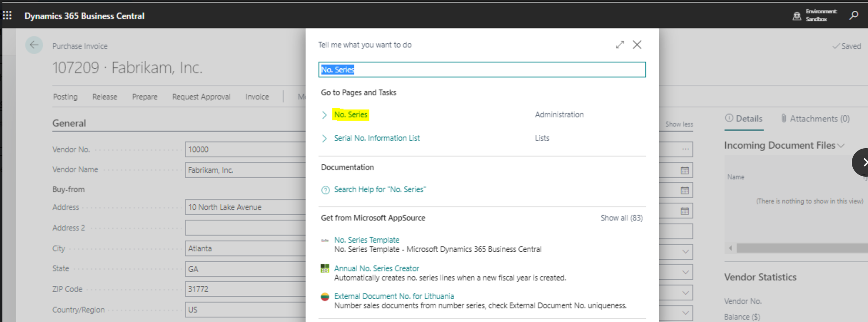Click Show less in General section

point(679,124)
